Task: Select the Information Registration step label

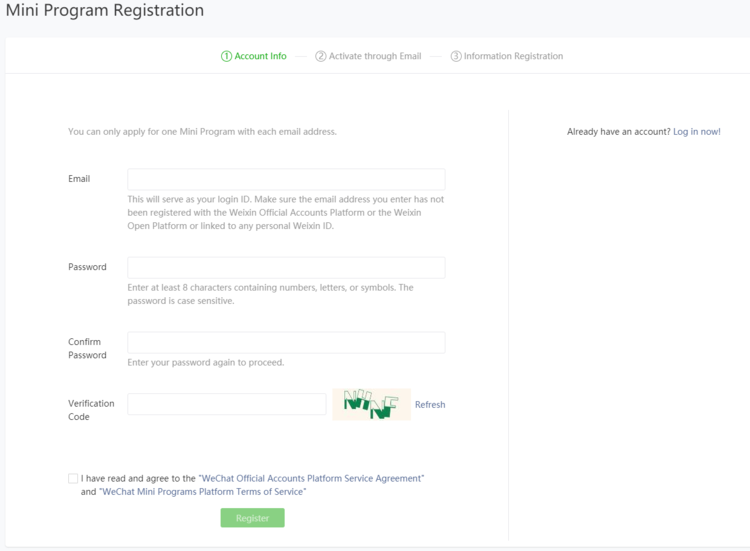Action: [513, 56]
